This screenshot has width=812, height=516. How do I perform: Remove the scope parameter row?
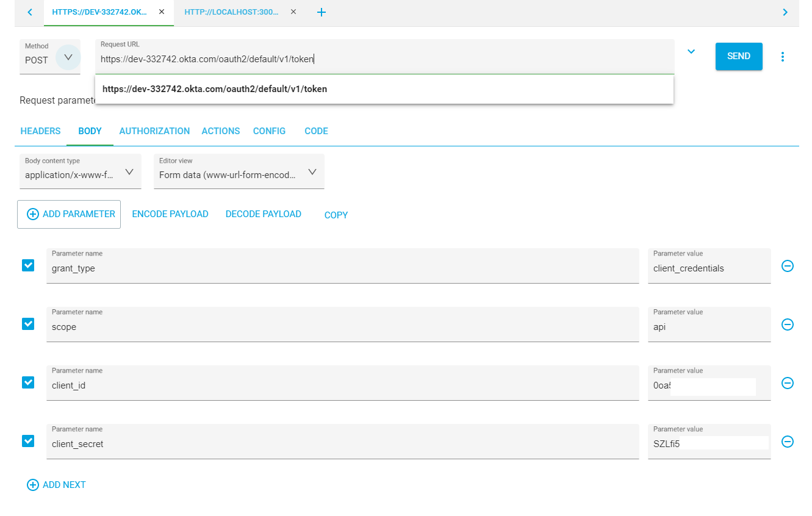coord(787,324)
